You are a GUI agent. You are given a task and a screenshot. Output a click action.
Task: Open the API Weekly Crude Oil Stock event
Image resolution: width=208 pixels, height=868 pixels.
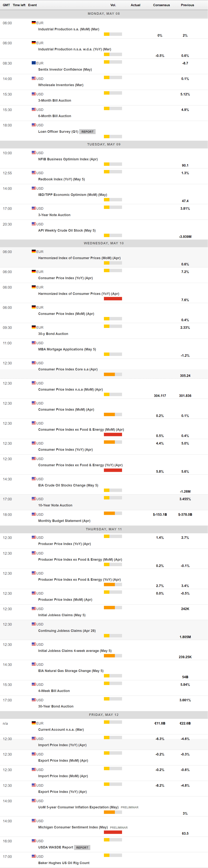click(67, 230)
